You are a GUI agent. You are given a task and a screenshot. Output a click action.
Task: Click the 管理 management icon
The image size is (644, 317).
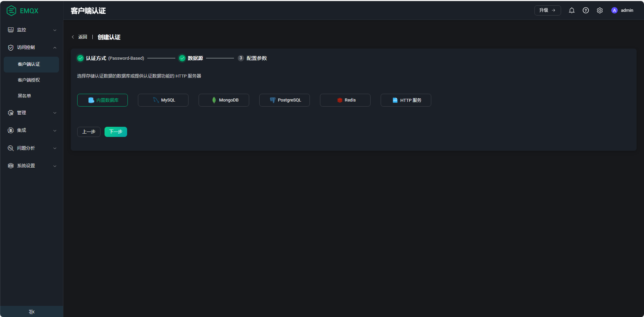pyautogui.click(x=11, y=113)
